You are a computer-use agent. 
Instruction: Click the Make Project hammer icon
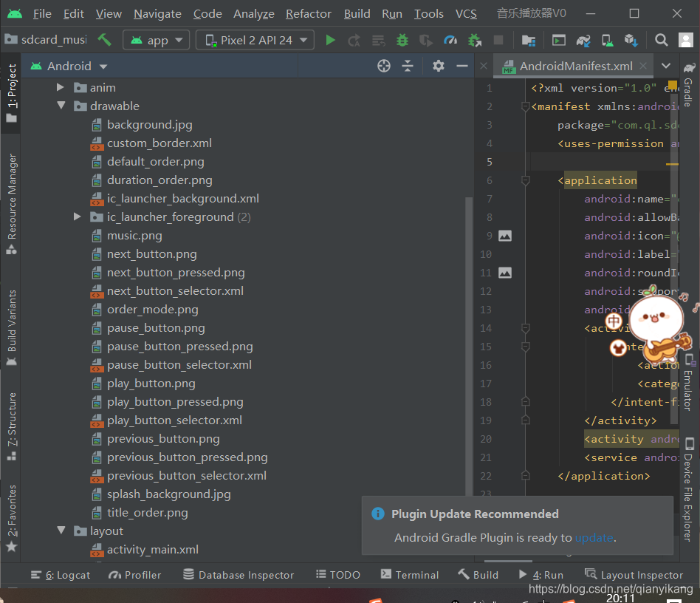104,40
